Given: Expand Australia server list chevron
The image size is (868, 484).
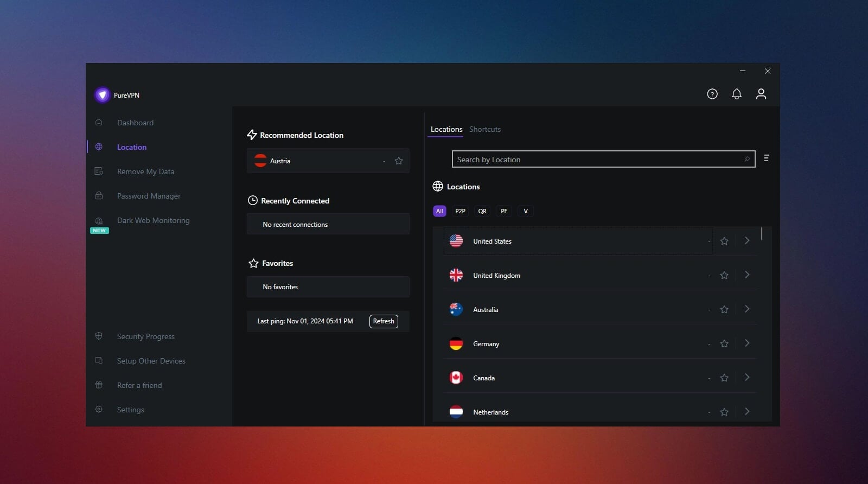Looking at the screenshot, I should coord(747,309).
